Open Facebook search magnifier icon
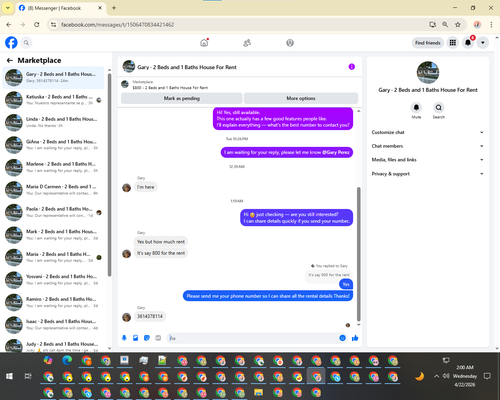Image resolution: width=500 pixels, height=400 pixels. pyautogui.click(x=26, y=43)
